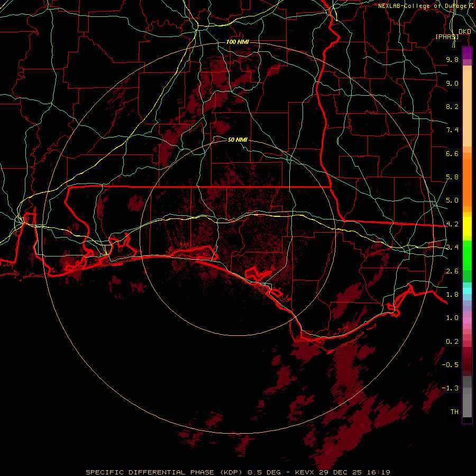Click the 6.6 scale value
The image size is (476, 476).
[452, 153]
